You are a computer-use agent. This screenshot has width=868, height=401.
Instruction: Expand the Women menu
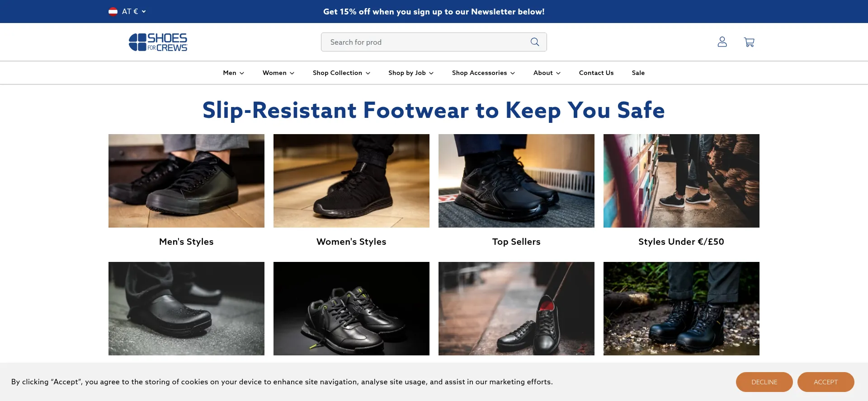278,73
